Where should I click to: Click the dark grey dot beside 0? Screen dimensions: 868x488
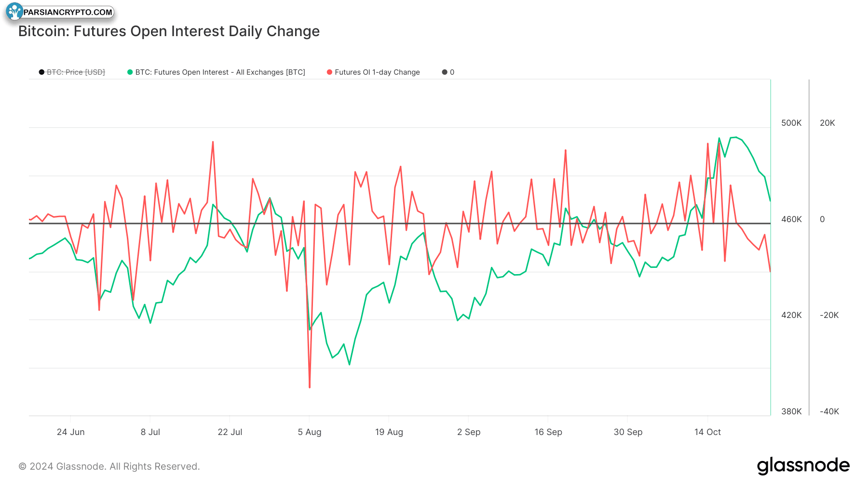coord(445,72)
